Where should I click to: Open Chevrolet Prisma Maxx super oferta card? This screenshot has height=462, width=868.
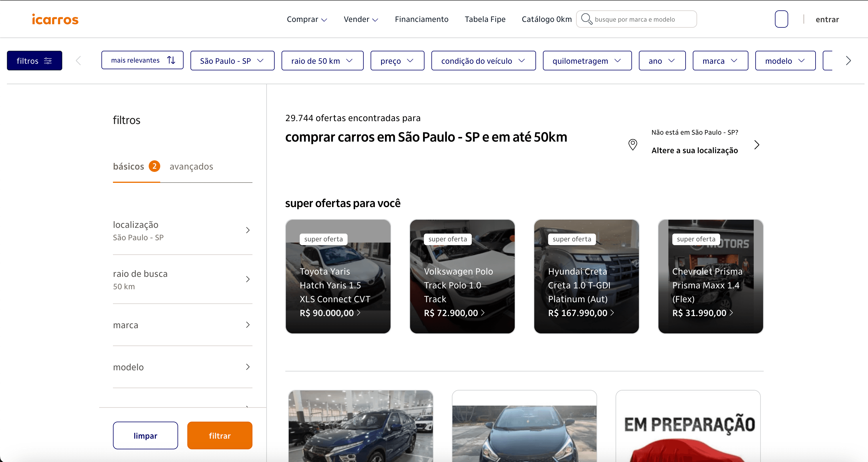pos(710,277)
